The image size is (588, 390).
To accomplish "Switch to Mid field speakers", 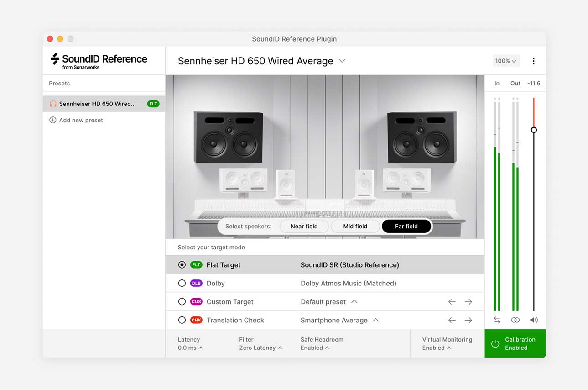I will click(355, 226).
